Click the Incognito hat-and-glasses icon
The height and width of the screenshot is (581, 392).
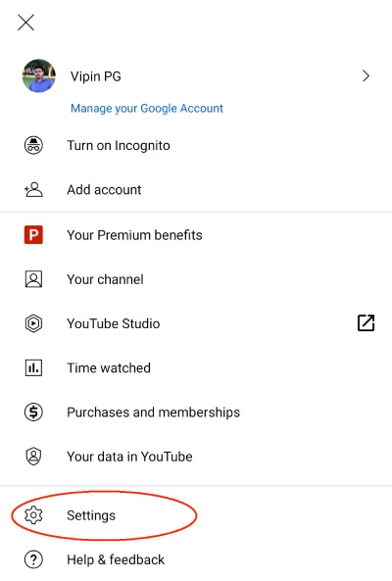(x=33, y=145)
